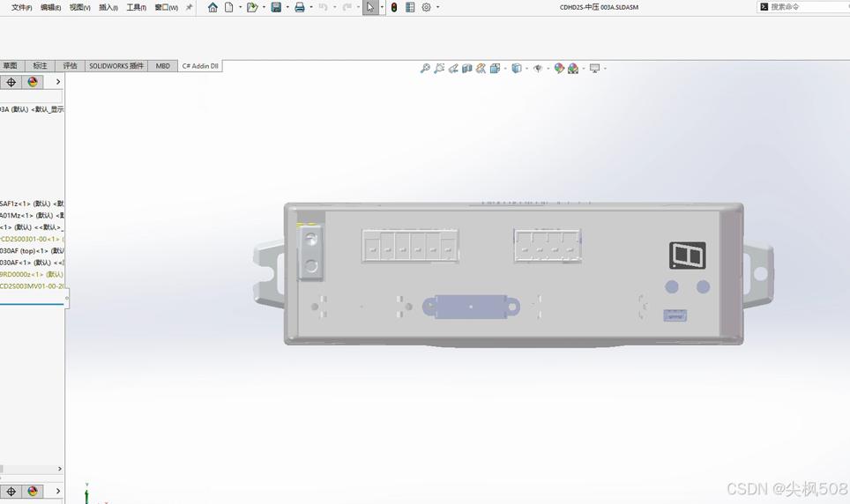Click the Print icon
Image resolution: width=850 pixels, height=504 pixels.
point(299,7)
